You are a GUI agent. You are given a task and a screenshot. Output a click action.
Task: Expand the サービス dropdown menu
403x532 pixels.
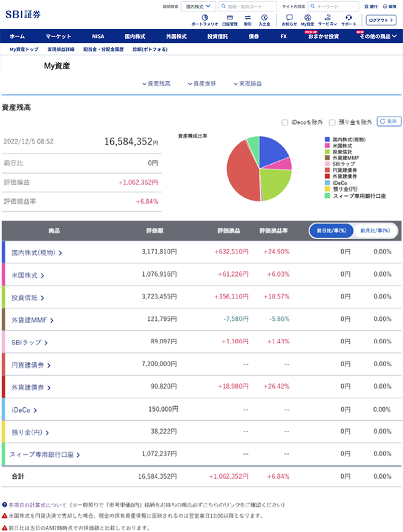pos(327,19)
